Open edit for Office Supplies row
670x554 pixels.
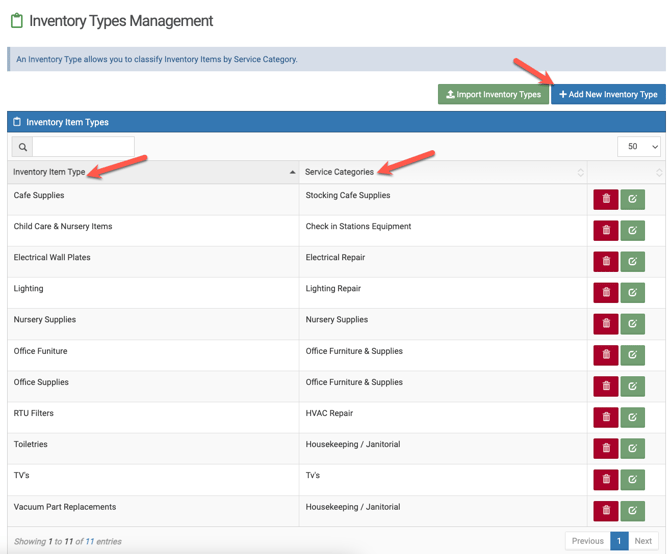(632, 386)
